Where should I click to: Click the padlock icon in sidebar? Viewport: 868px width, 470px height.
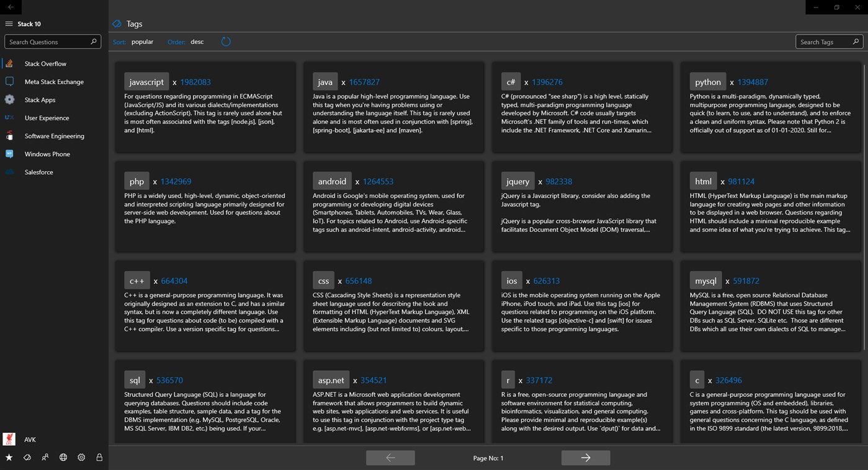(x=99, y=458)
